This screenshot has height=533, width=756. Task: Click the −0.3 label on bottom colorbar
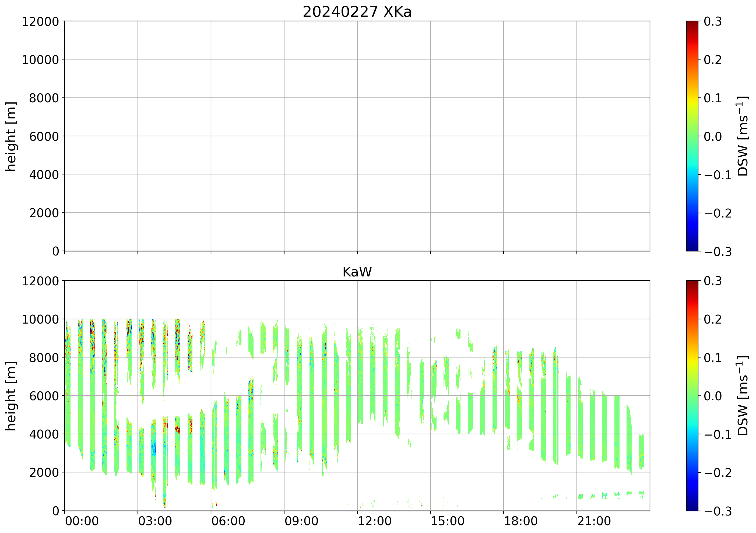718,511
